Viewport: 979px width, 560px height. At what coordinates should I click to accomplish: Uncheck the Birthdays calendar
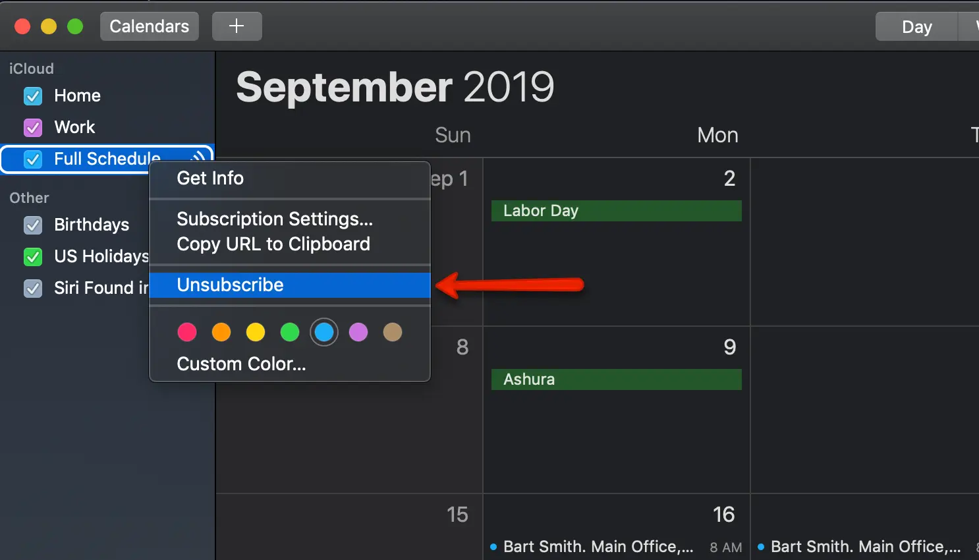(33, 225)
